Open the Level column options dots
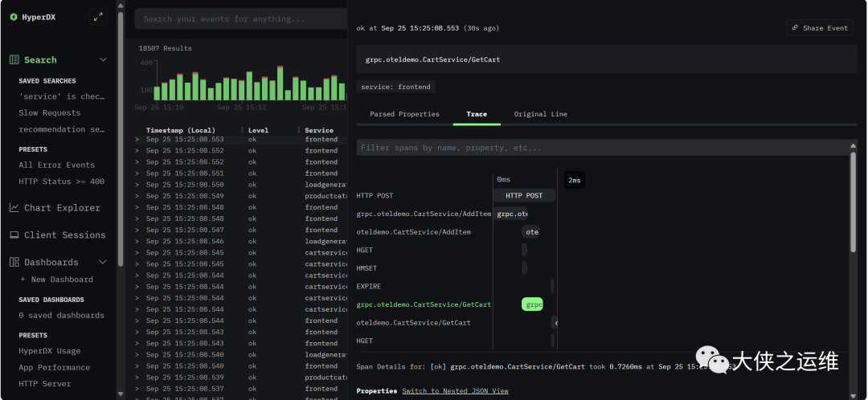This screenshot has width=868, height=400. [298, 130]
